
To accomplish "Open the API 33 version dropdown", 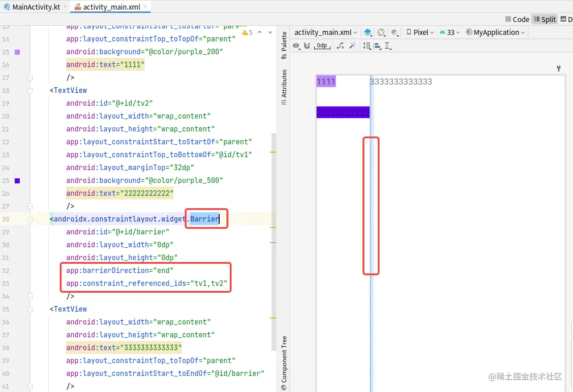I will point(449,32).
